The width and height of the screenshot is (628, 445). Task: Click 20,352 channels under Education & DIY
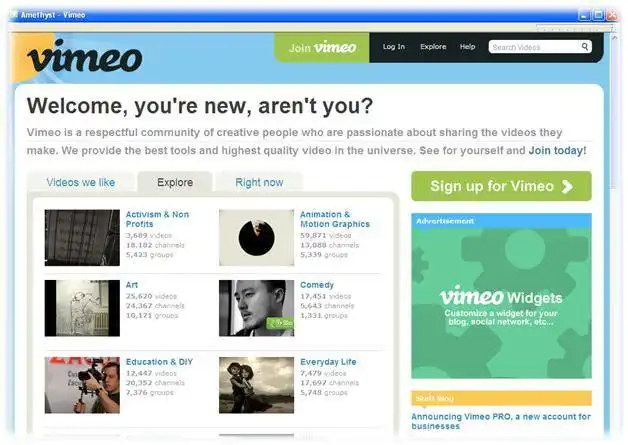coord(155,383)
